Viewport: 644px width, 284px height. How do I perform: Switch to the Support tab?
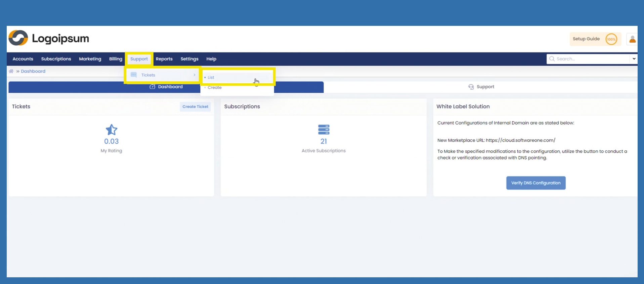(481, 87)
